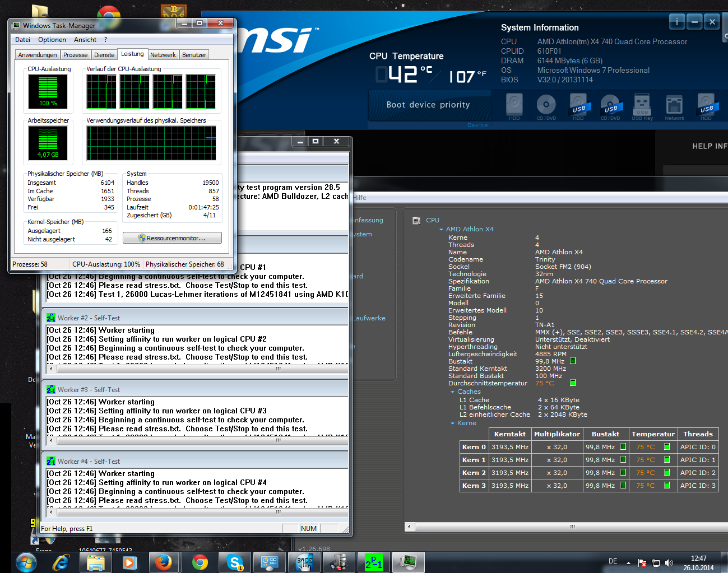Open Firefox from the taskbar
728x573 pixels.
point(165,562)
